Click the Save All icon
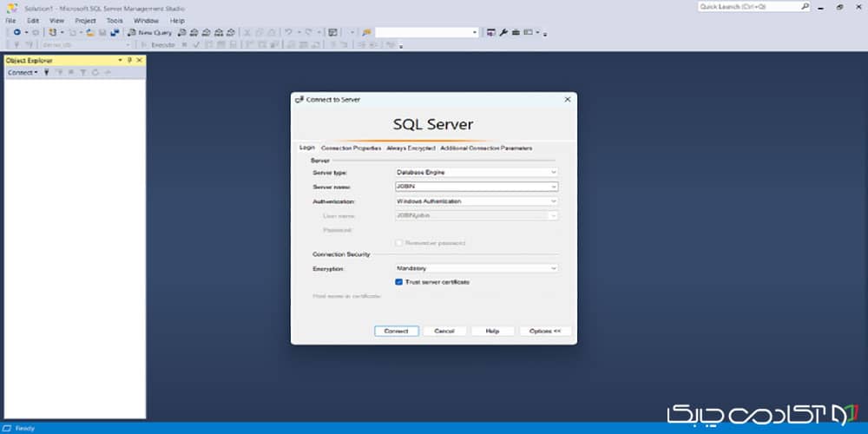This screenshot has height=434, width=868. point(115,33)
